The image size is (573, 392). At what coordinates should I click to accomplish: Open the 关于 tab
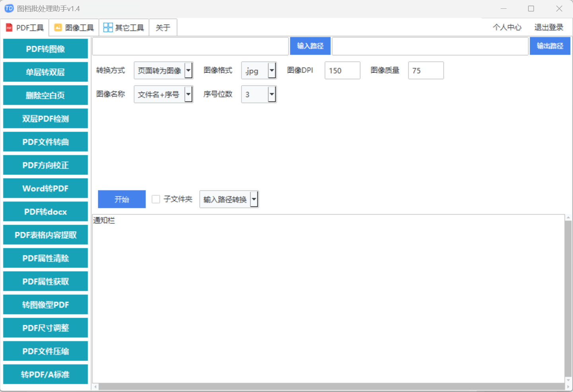coord(163,27)
